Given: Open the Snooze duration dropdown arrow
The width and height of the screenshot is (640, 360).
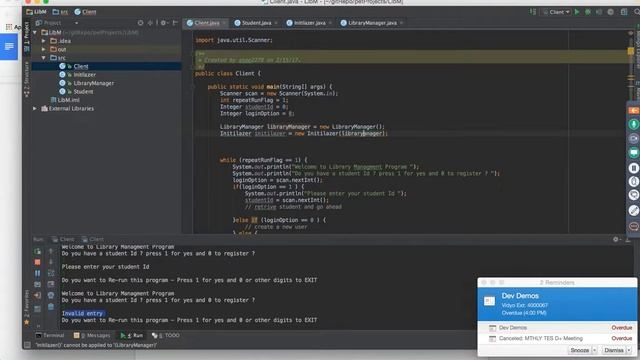Looking at the screenshot, I should (x=594, y=350).
